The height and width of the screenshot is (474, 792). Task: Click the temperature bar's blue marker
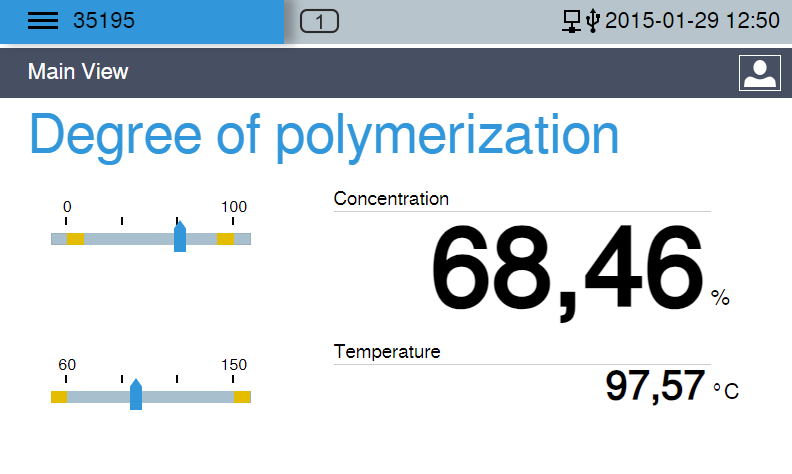(136, 396)
